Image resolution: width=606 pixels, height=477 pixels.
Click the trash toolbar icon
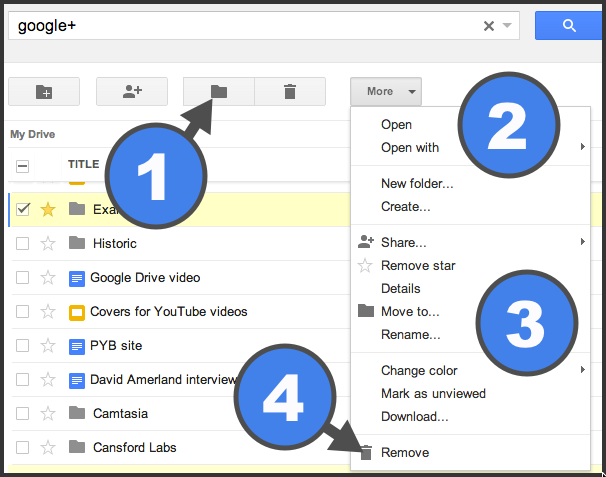[x=290, y=92]
